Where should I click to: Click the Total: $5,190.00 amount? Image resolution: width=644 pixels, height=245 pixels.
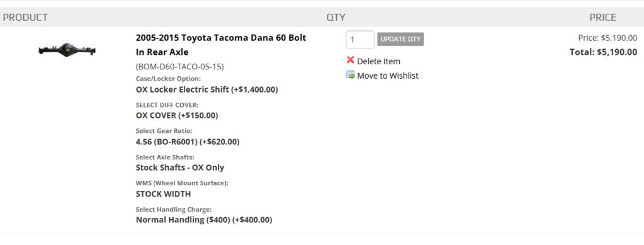click(603, 52)
